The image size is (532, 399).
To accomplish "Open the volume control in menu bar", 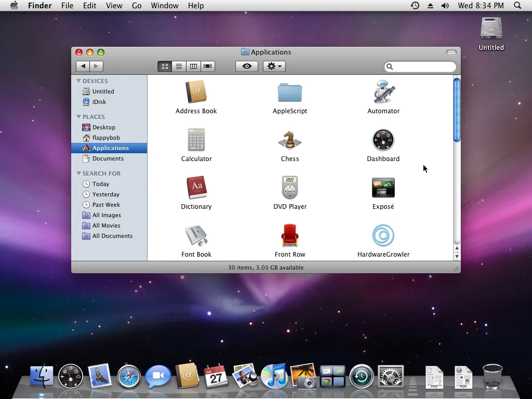I will pyautogui.click(x=445, y=5).
